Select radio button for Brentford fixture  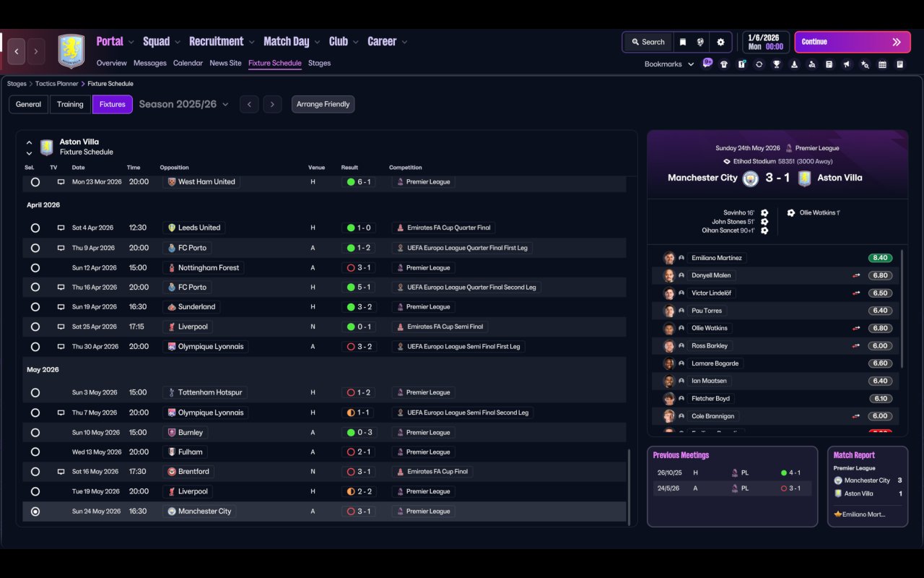click(35, 472)
